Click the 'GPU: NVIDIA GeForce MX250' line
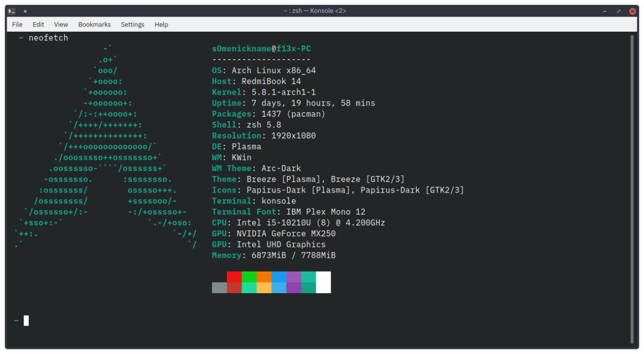Viewport: 644px width, 354px height. [x=274, y=234]
